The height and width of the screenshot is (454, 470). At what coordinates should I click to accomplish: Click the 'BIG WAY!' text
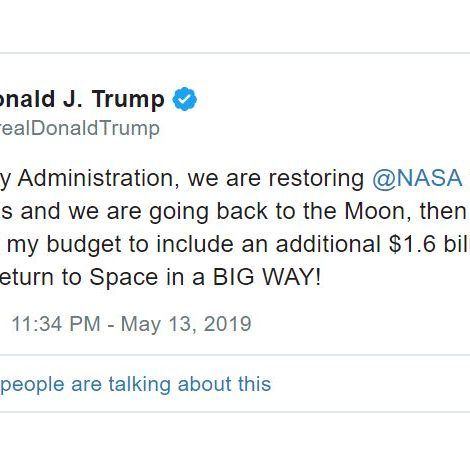(x=267, y=277)
